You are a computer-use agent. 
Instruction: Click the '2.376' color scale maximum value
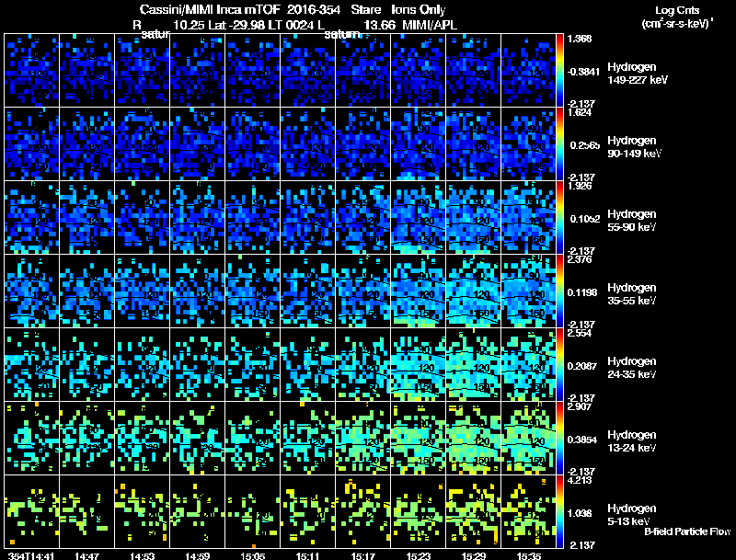[x=580, y=259]
